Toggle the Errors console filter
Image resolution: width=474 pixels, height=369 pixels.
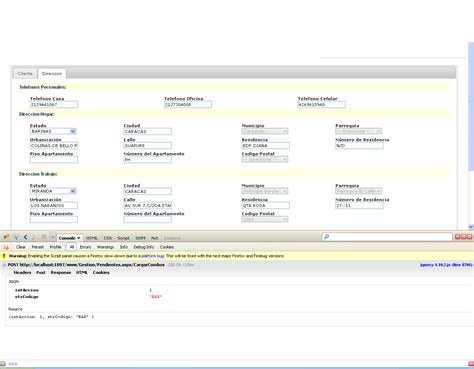(85, 247)
